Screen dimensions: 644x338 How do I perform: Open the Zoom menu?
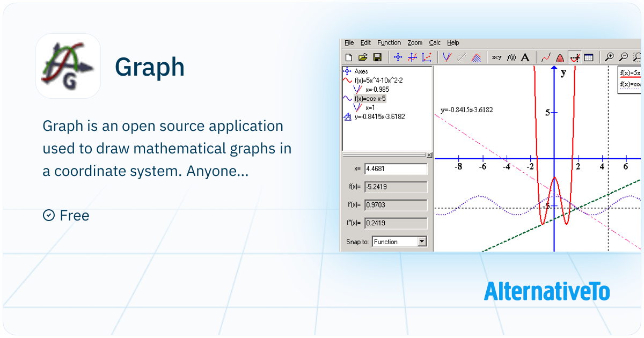415,43
